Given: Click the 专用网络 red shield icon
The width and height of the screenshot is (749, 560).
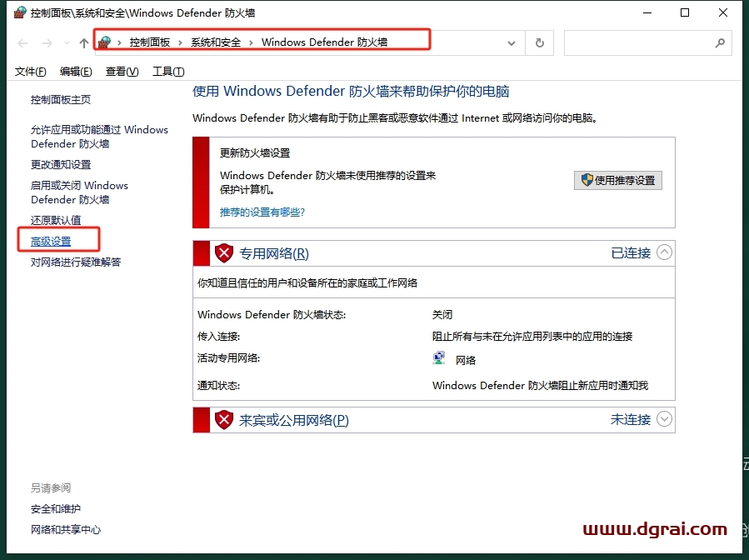Looking at the screenshot, I should 223,253.
